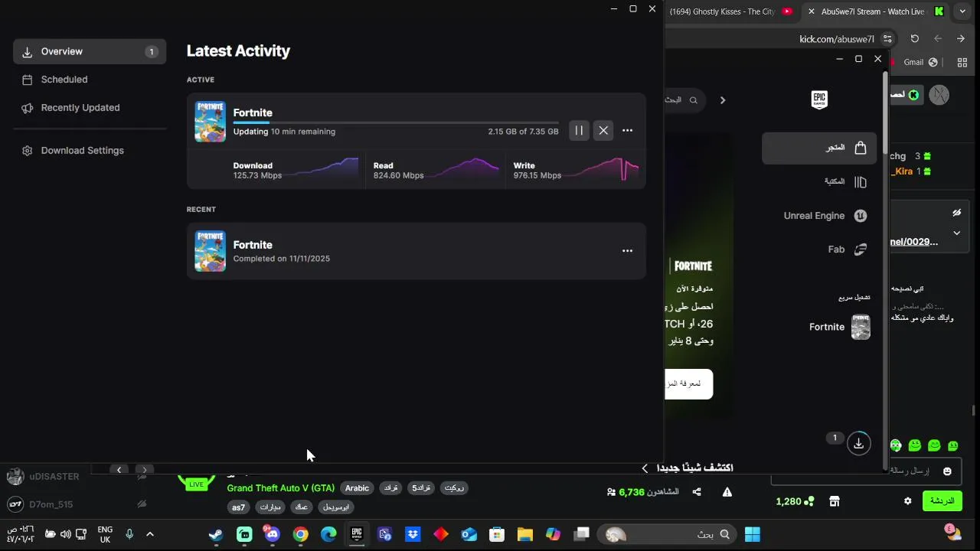
Task: Open the Gmail bookmark
Action: (x=921, y=62)
